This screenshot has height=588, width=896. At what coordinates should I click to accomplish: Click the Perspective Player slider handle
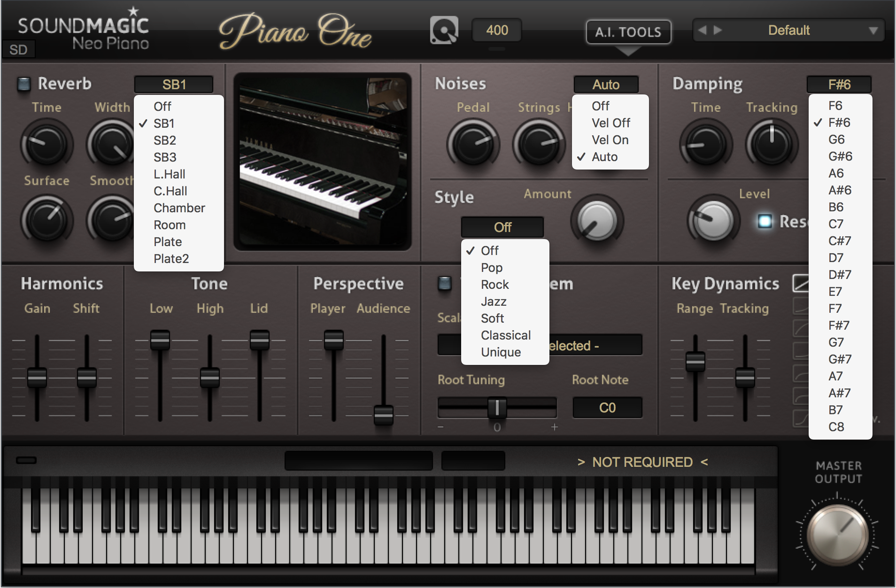(334, 340)
